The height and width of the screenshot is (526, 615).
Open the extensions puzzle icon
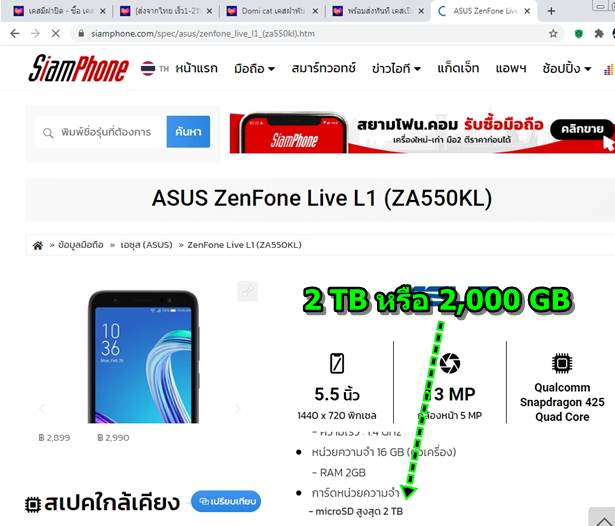pos(599,34)
